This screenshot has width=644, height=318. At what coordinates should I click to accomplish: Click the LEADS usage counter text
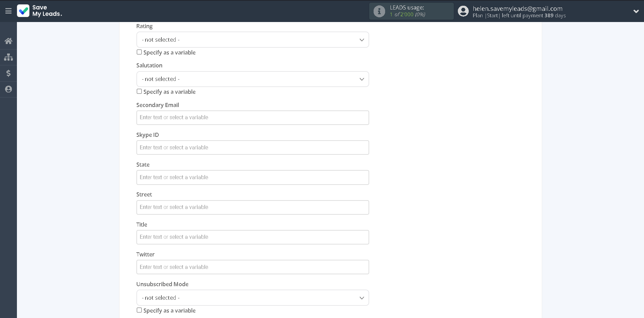pyautogui.click(x=407, y=14)
